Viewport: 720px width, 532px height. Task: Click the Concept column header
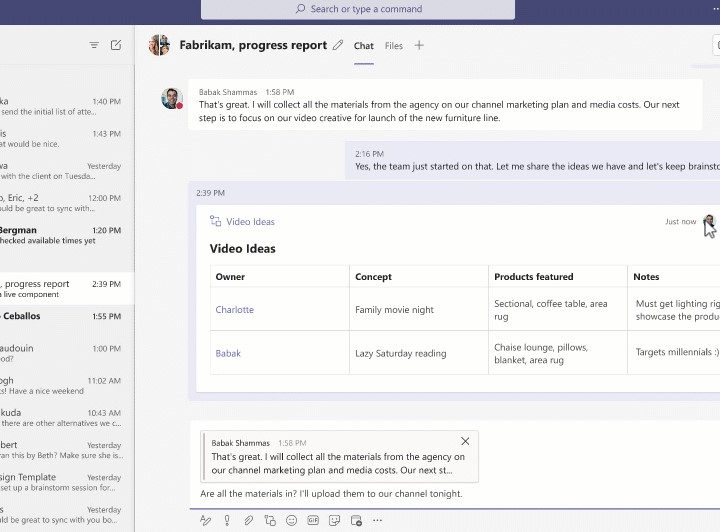coord(419,276)
